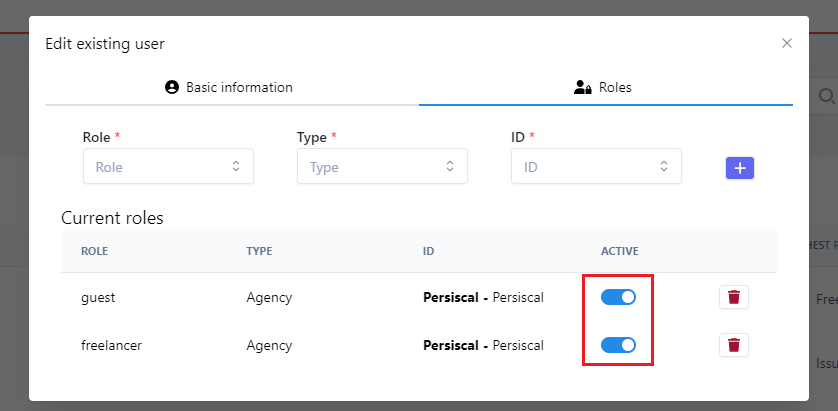Click the chevron arrows in ID field
Viewport: 838px width, 411px height.
point(664,167)
